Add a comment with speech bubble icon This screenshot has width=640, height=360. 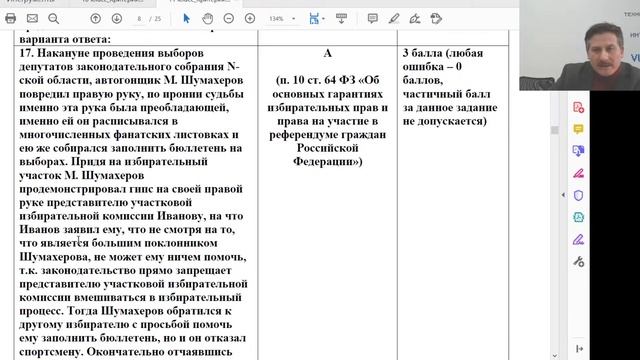click(372, 18)
